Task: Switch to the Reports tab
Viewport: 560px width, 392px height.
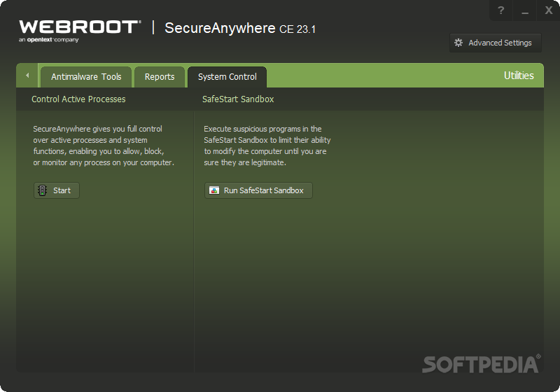Action: [x=160, y=77]
